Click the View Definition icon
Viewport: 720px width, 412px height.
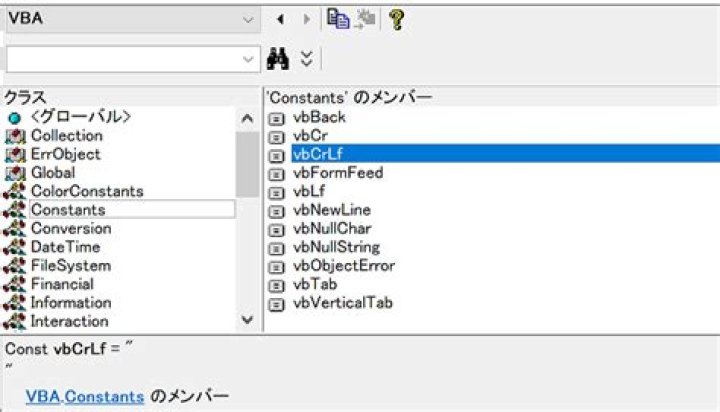(365, 19)
